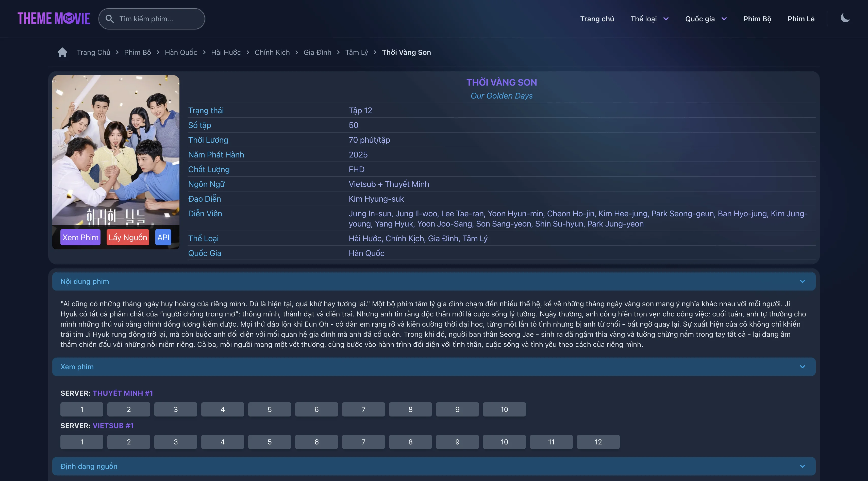The height and width of the screenshot is (481, 868).
Task: Open the Quốc gia dropdown menu
Action: click(x=706, y=19)
